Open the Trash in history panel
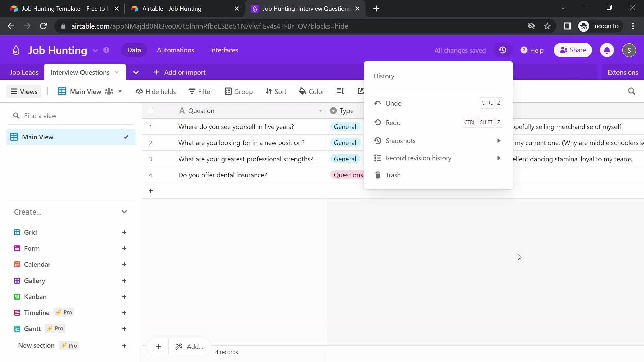Screen dimensions: 644x362 coord(394,175)
